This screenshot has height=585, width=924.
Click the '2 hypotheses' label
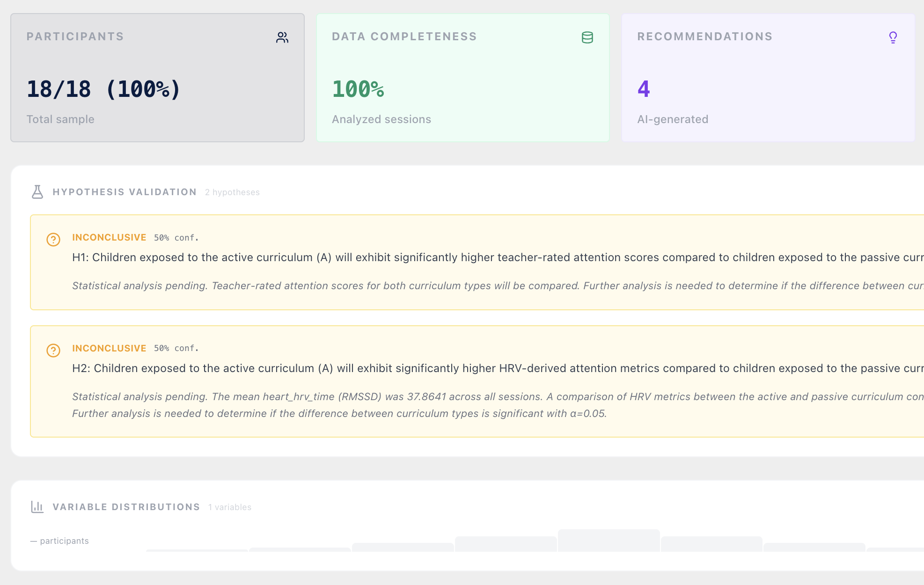[x=232, y=192]
